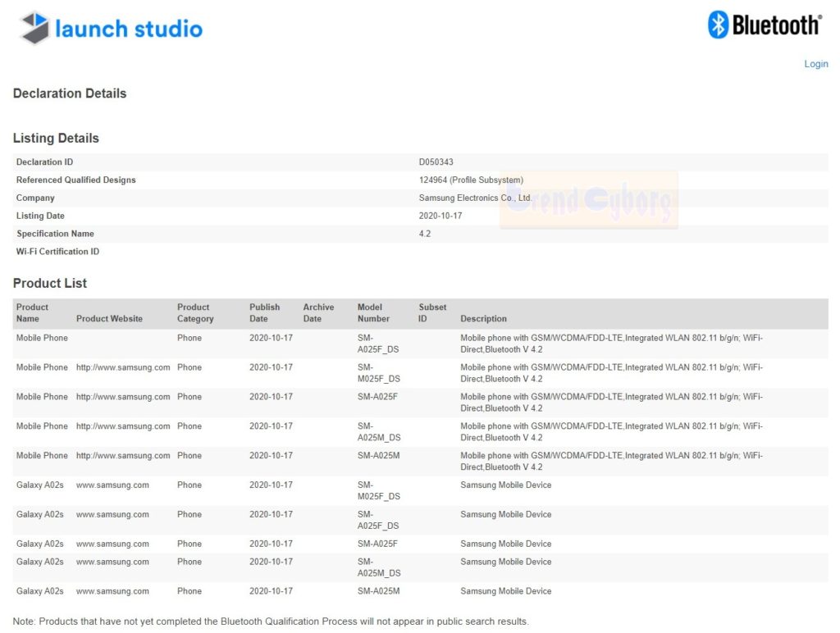Click the Subset ID column header
The width and height of the screenshot is (840, 633).
tap(432, 313)
